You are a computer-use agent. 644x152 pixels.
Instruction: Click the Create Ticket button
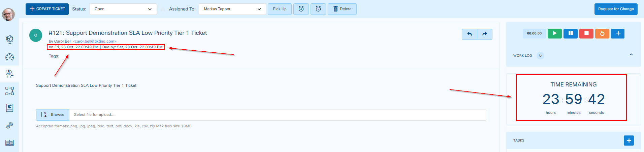(47, 9)
